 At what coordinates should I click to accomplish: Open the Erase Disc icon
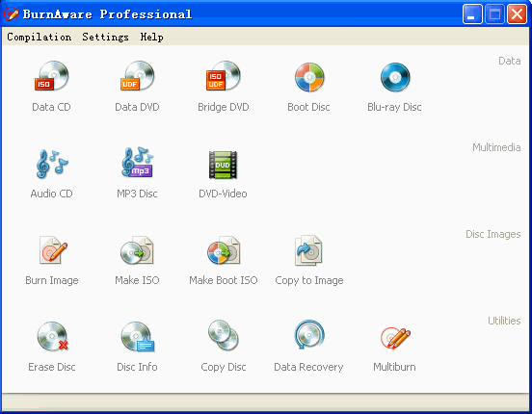point(52,336)
